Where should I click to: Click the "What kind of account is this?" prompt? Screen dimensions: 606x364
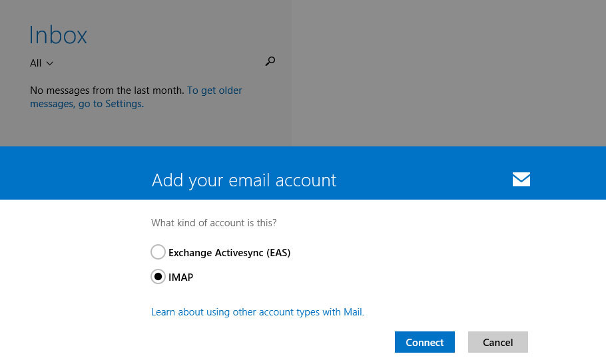213,222
